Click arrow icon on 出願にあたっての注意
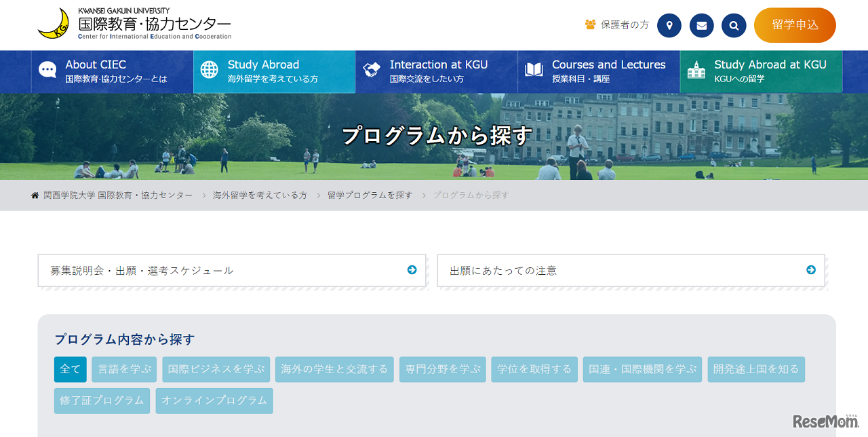Viewport: 868px width, 437px height. [x=810, y=270]
